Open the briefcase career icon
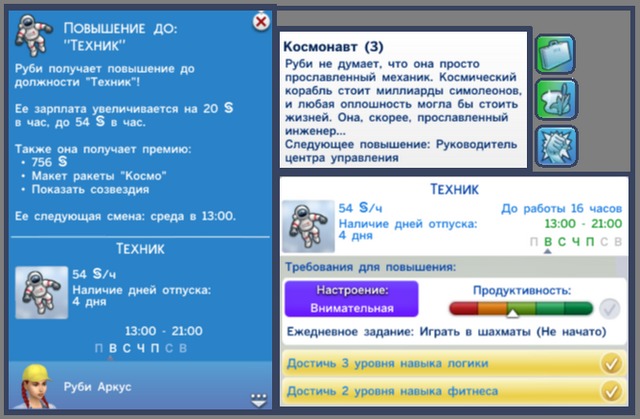The image size is (640, 419). 556,53
